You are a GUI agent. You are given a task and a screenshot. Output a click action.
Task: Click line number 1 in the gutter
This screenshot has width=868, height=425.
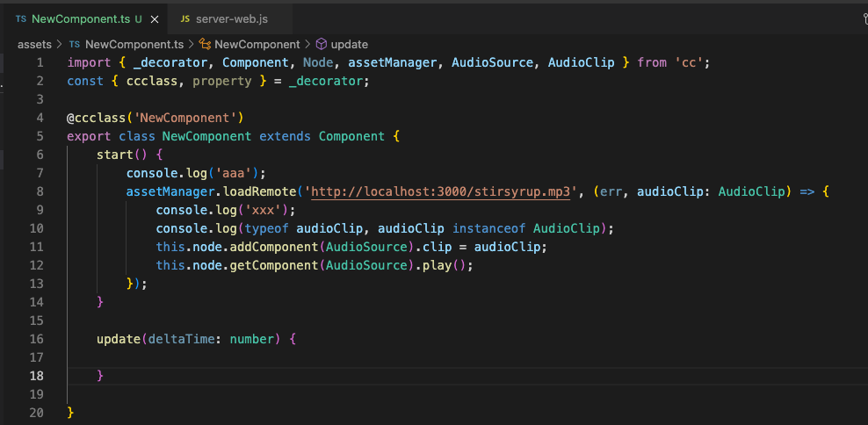tap(39, 62)
